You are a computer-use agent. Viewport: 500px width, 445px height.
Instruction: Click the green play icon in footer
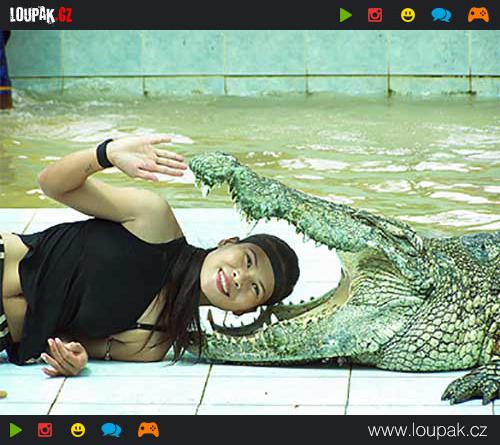click(16, 430)
